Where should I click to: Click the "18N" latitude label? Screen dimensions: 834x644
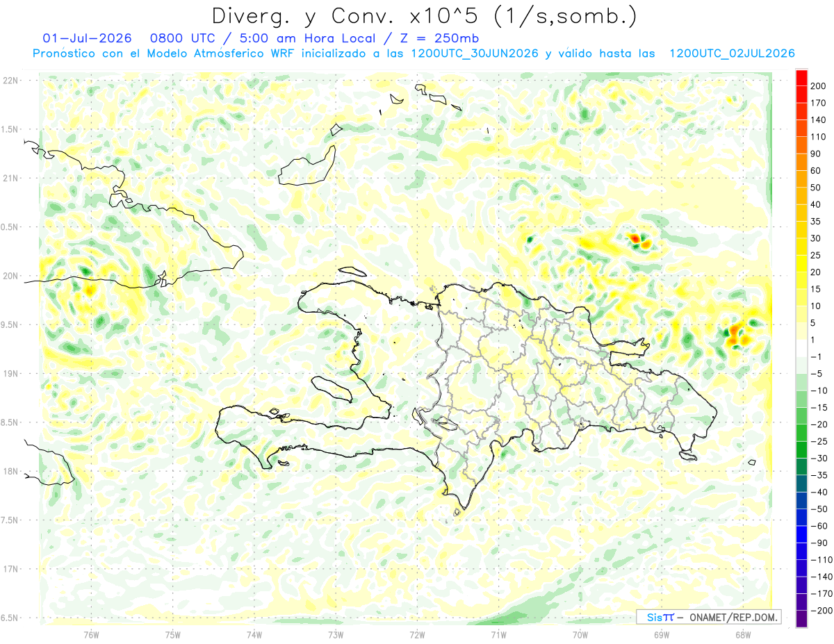click(x=10, y=471)
